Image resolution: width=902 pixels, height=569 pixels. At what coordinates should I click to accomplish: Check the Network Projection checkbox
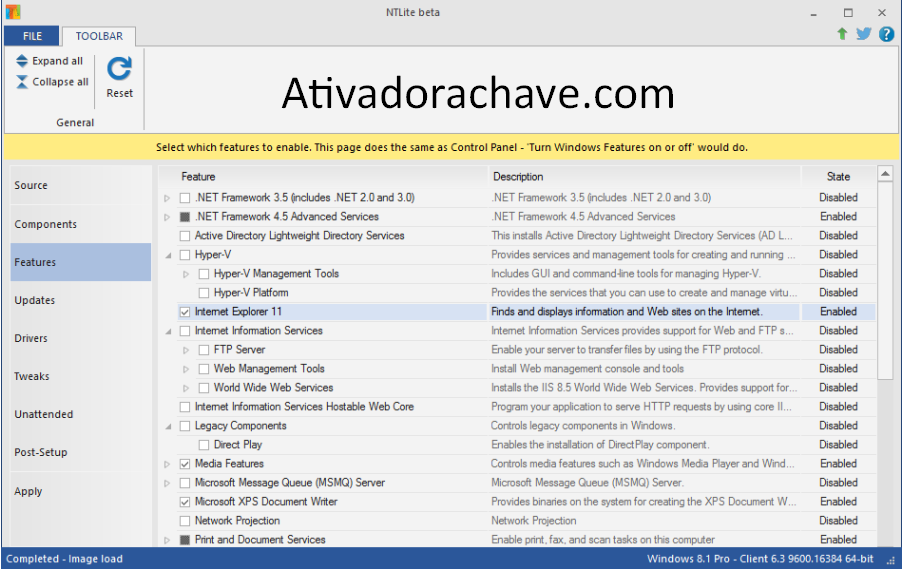184,521
